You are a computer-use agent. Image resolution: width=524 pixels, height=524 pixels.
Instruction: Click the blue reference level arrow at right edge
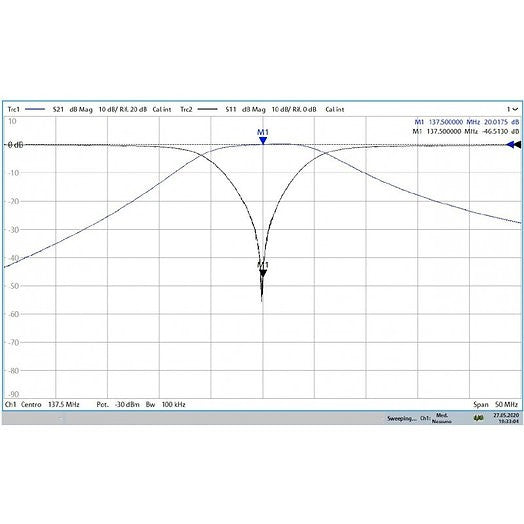(510, 145)
